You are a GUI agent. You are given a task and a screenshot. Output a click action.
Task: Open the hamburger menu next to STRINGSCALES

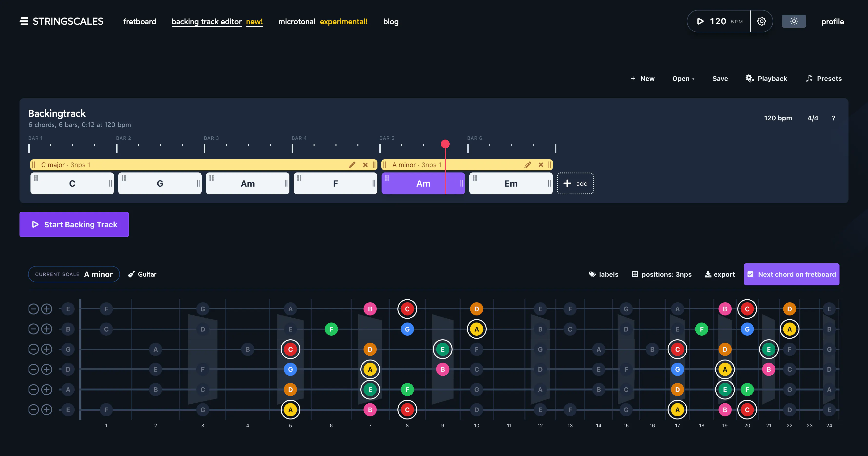point(24,21)
